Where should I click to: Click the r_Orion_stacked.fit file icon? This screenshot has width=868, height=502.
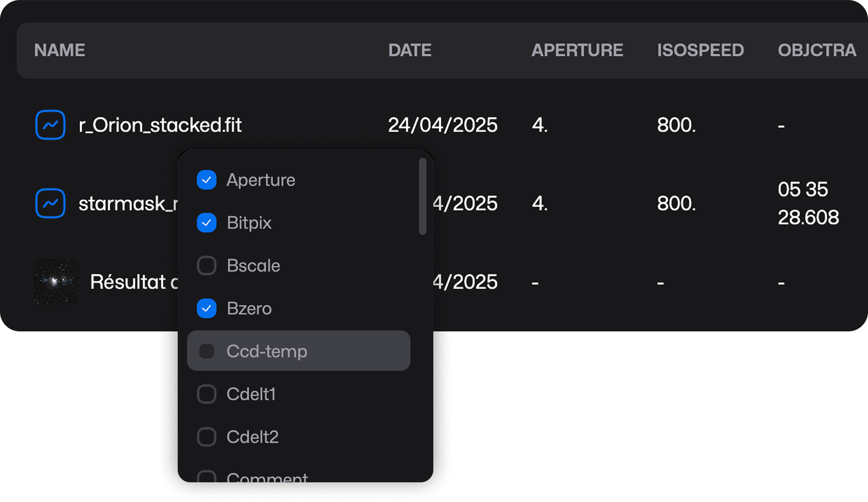pos(50,125)
